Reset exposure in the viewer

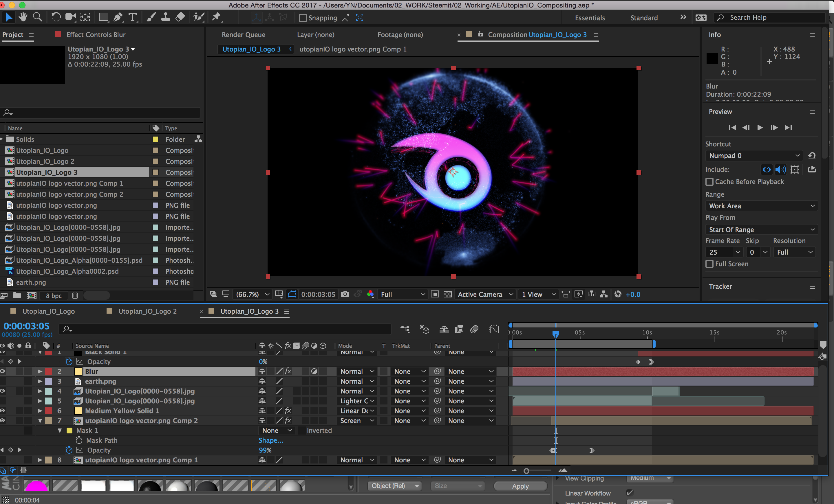[x=618, y=294]
